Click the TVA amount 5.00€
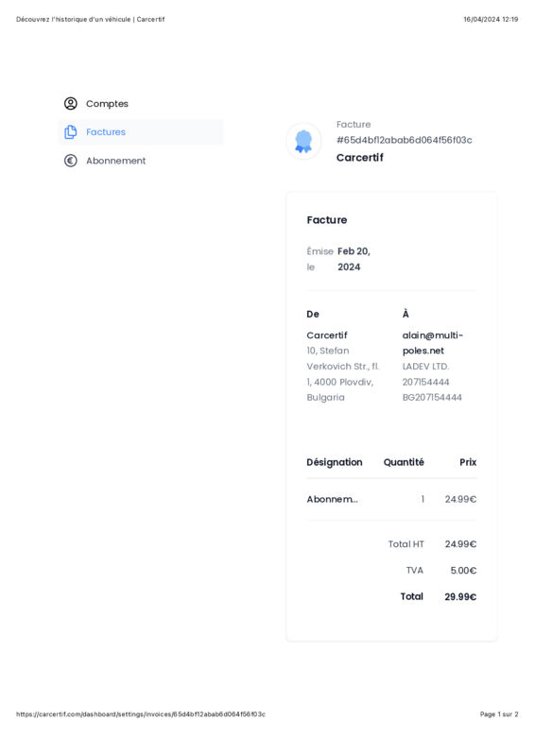Viewport: 535px width, 756px height. click(463, 571)
